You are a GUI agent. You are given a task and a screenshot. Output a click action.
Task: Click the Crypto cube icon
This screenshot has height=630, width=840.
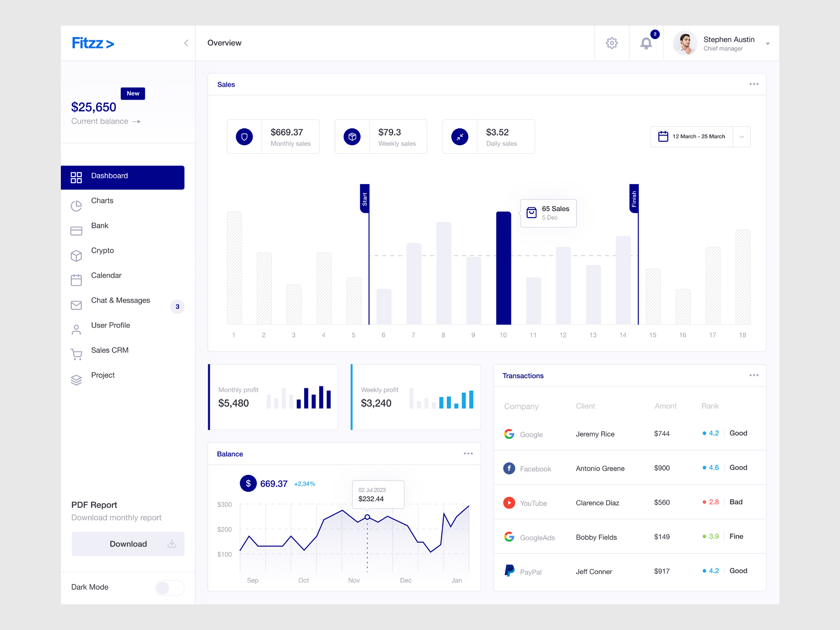click(x=76, y=255)
